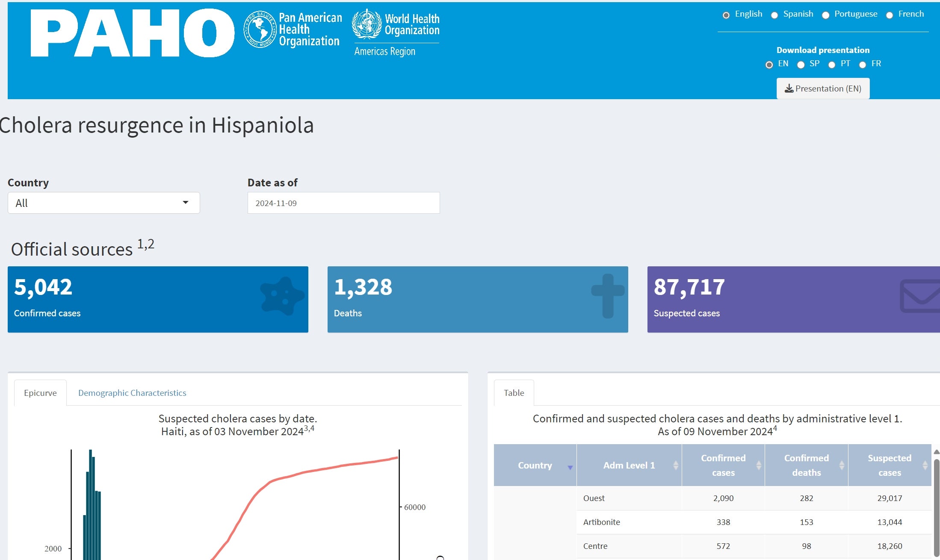Click the Suspected cholera cases chart title
The width and height of the screenshot is (940, 560).
point(238,424)
